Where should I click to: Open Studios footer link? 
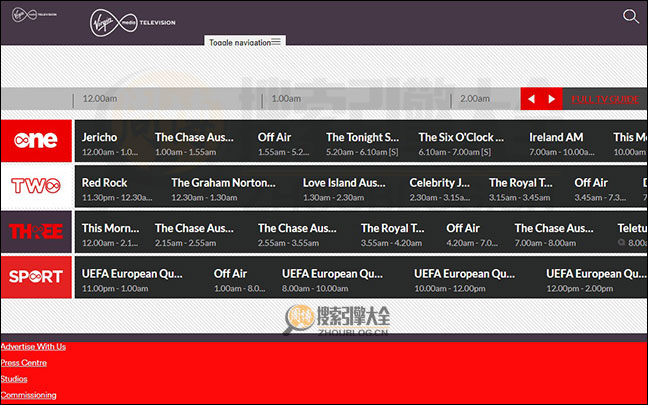point(14,379)
